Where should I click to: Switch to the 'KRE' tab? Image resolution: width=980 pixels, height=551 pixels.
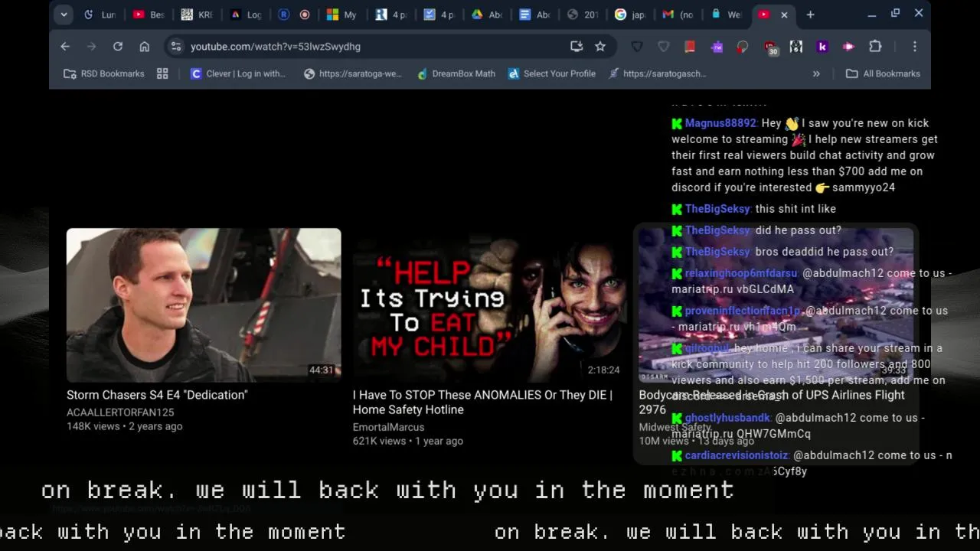[197, 15]
